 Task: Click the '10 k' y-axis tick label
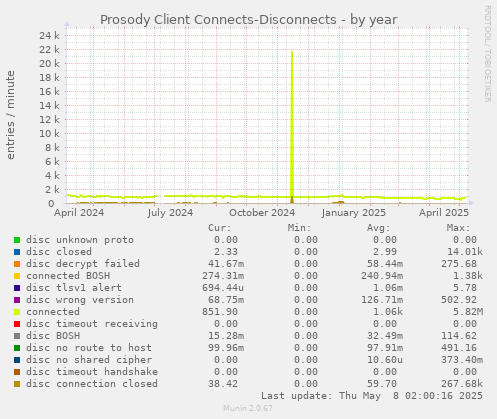point(49,133)
